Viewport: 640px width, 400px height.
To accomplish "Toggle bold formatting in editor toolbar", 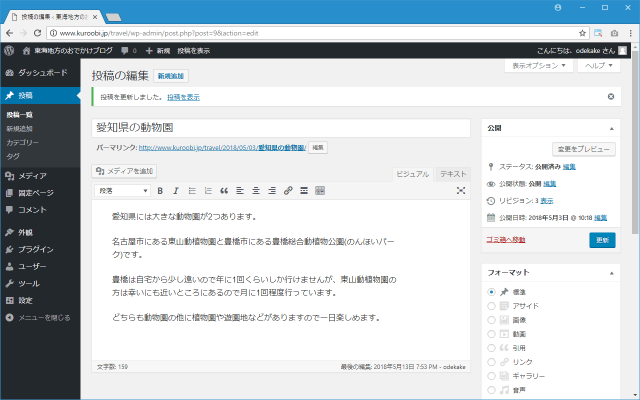I will (x=159, y=190).
